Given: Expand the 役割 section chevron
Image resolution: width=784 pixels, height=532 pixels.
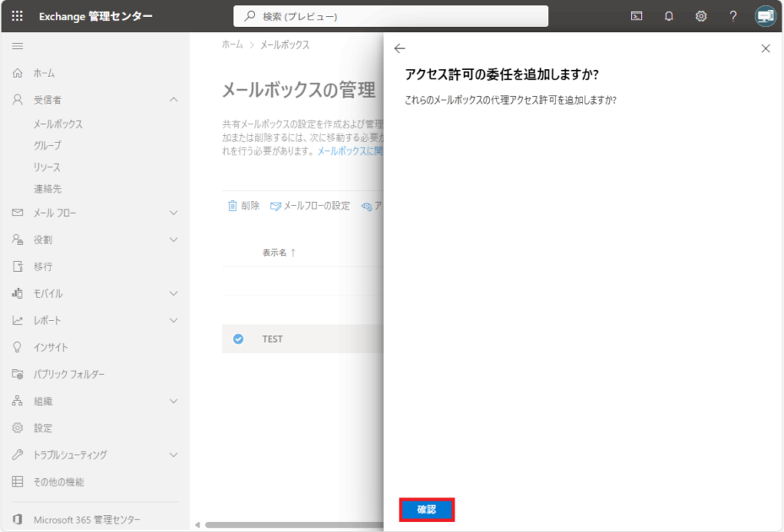Looking at the screenshot, I should tap(173, 240).
